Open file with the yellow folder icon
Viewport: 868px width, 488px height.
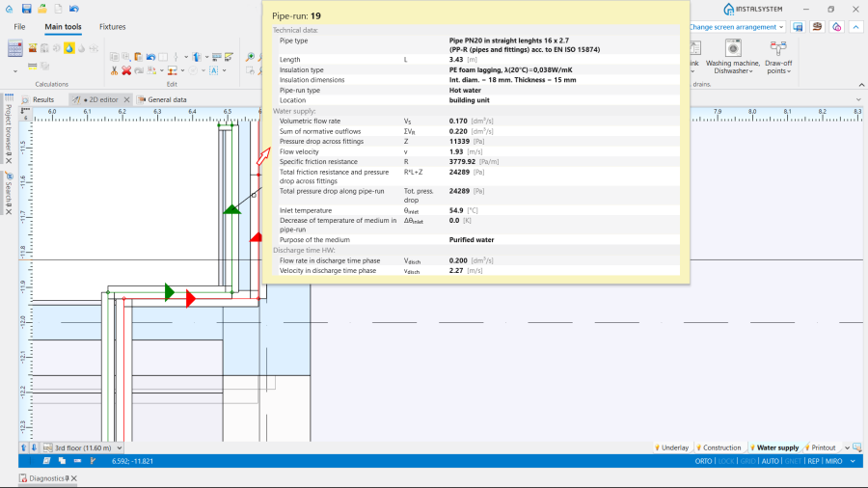(x=42, y=9)
